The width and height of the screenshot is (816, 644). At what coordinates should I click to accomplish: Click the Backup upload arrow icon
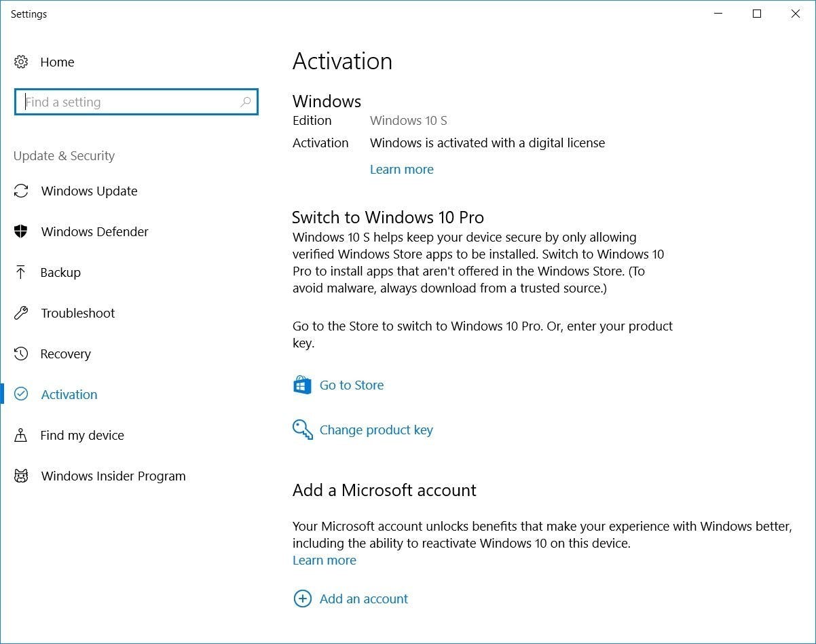click(21, 272)
